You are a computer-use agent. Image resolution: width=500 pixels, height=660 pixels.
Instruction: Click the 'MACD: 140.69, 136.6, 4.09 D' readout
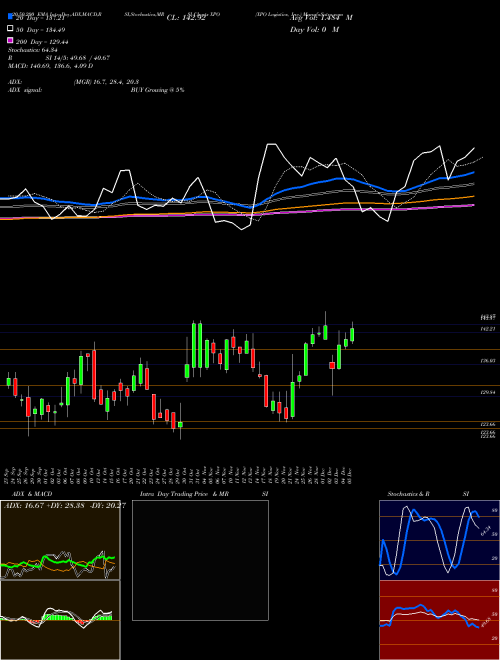[x=51, y=66]
